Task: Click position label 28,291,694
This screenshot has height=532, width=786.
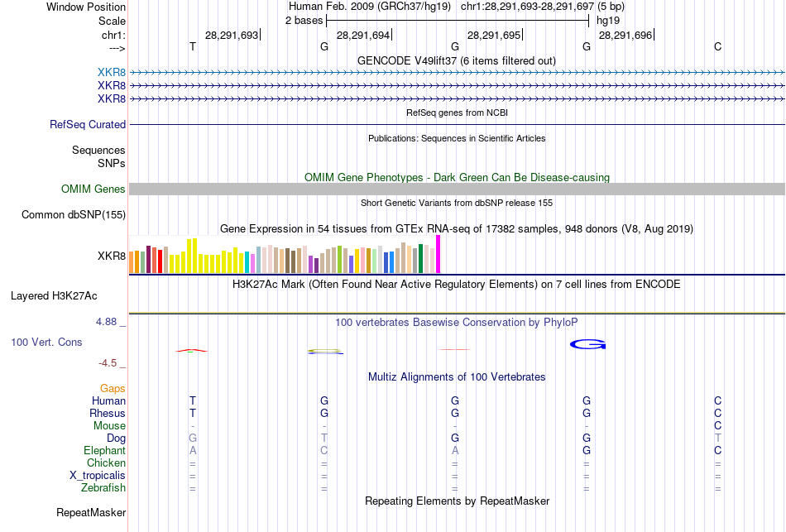Action: click(x=363, y=35)
